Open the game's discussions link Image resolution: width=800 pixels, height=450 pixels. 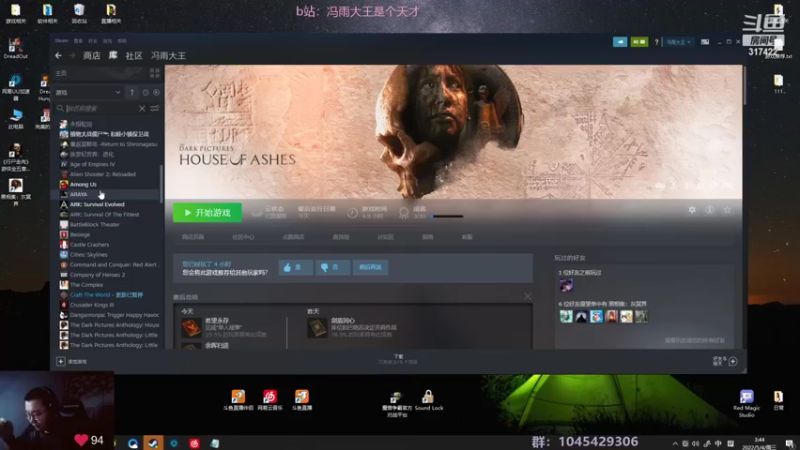click(x=385, y=237)
